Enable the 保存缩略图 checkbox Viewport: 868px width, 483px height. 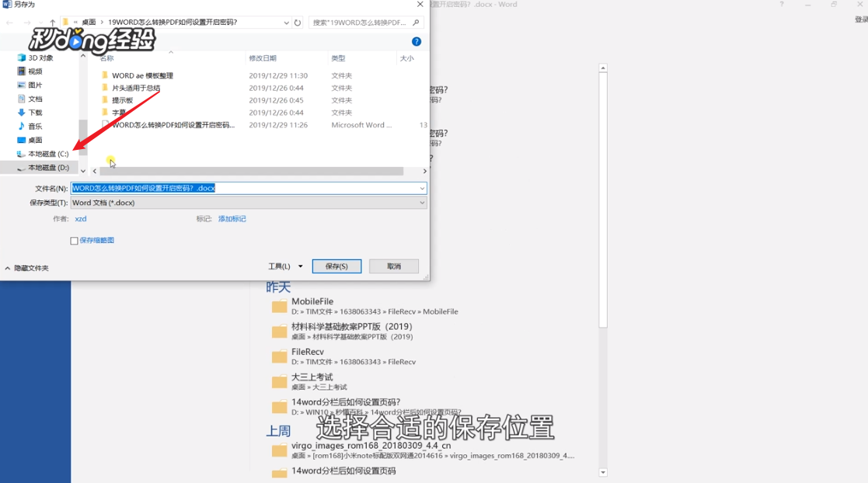pyautogui.click(x=74, y=241)
